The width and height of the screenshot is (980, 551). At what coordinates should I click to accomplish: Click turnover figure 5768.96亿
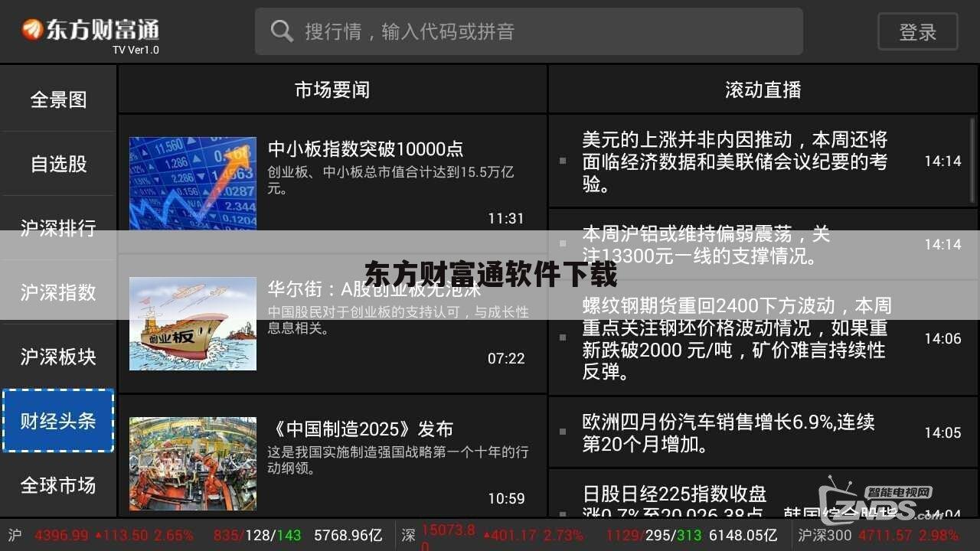click(348, 535)
